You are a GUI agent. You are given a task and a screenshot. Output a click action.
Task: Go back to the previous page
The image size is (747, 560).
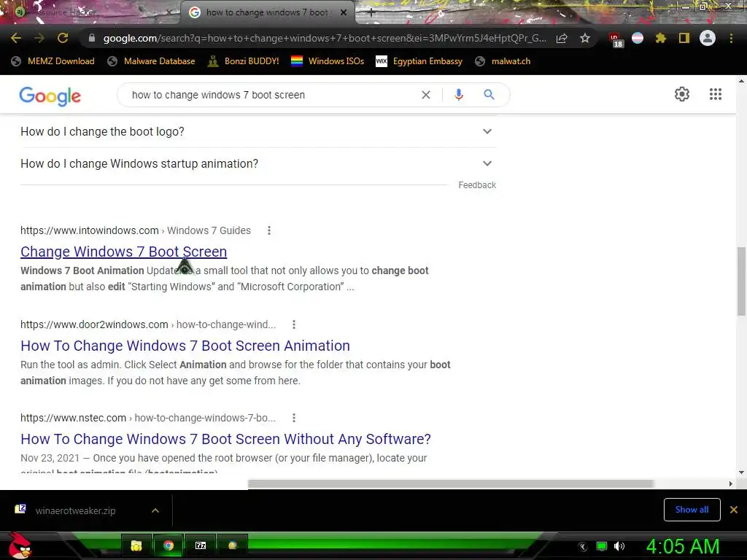point(16,38)
